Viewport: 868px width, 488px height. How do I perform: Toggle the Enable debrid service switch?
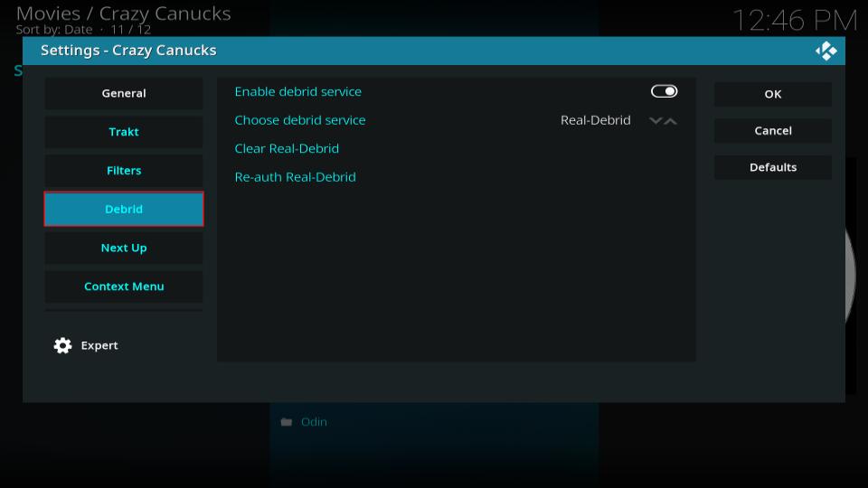664,91
